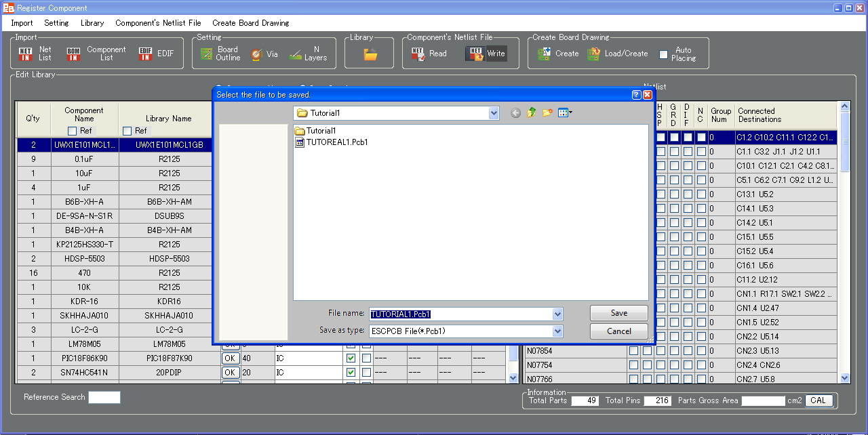Image resolution: width=868 pixels, height=435 pixels.
Task: Open the Component's Netlist File menu
Action: coord(158,23)
